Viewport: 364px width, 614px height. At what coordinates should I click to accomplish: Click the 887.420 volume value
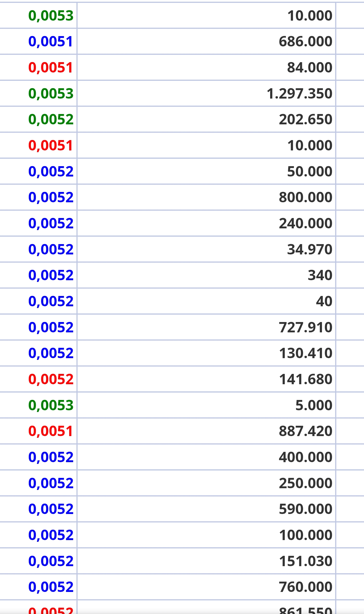[x=305, y=431]
